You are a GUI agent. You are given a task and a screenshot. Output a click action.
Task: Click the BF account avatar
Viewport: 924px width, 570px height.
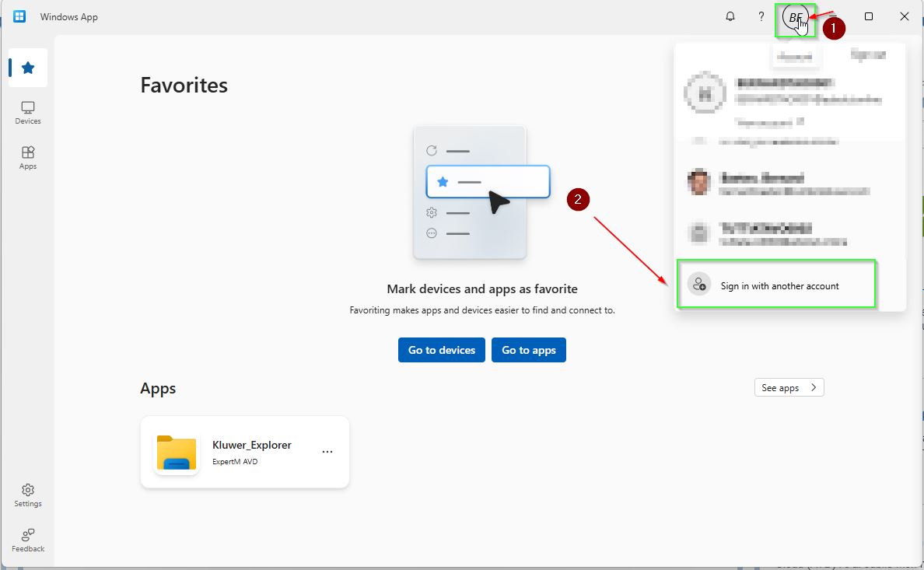click(795, 18)
